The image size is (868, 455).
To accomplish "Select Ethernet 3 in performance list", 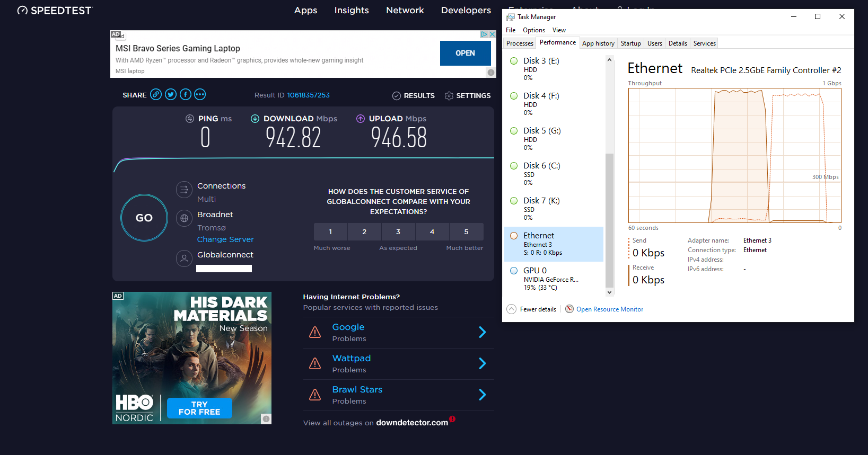I will 554,244.
